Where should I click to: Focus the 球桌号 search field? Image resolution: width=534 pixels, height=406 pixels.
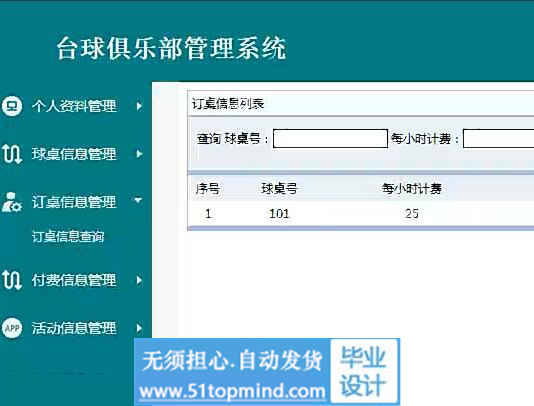(x=330, y=138)
